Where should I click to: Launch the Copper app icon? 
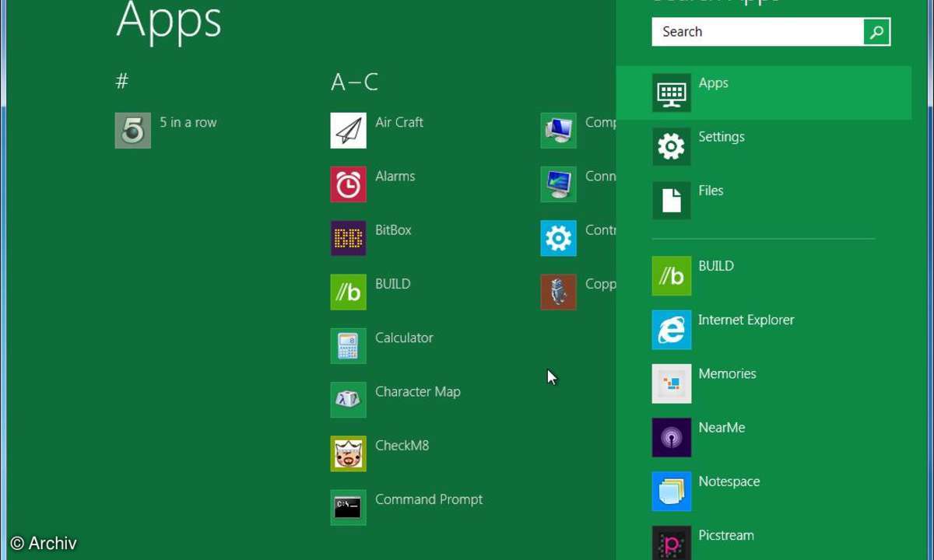558,292
